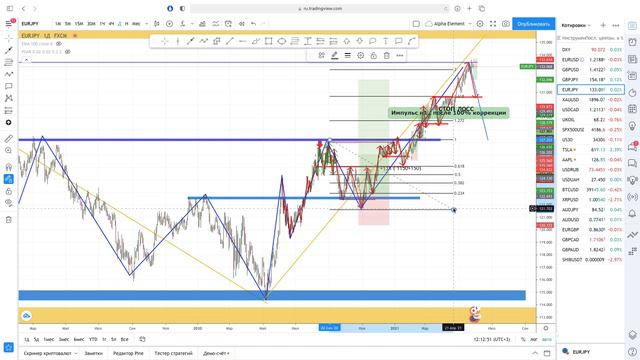Open the hamburger main menu
Screen dimensions: 640x360
[x=9, y=24]
